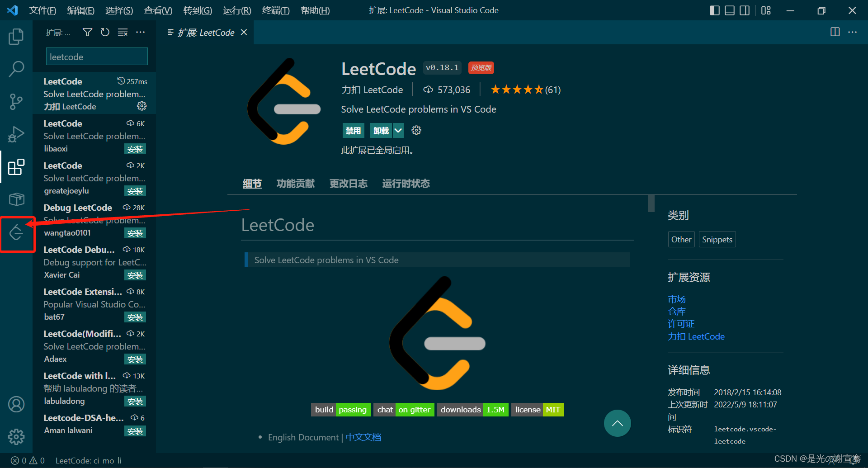Install LeetCode extension by greatejoeylu
Viewport: 868px width, 468px height.
pyautogui.click(x=135, y=191)
